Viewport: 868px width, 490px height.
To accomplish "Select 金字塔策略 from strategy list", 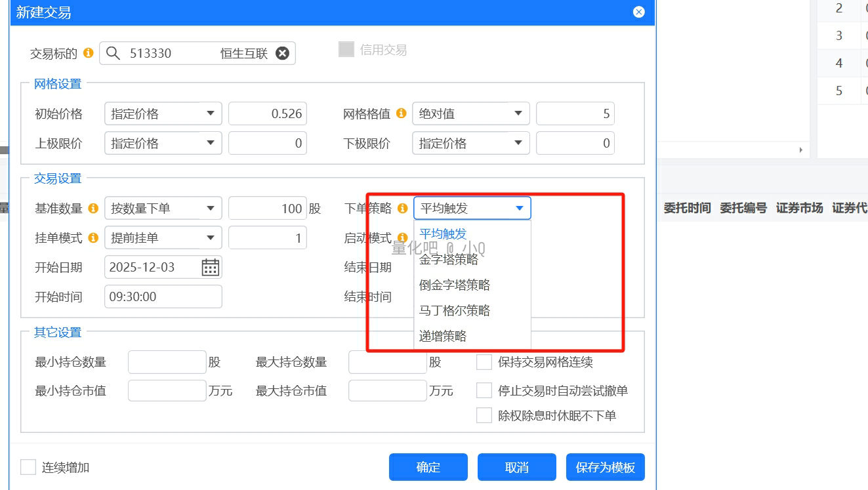I will coord(449,259).
